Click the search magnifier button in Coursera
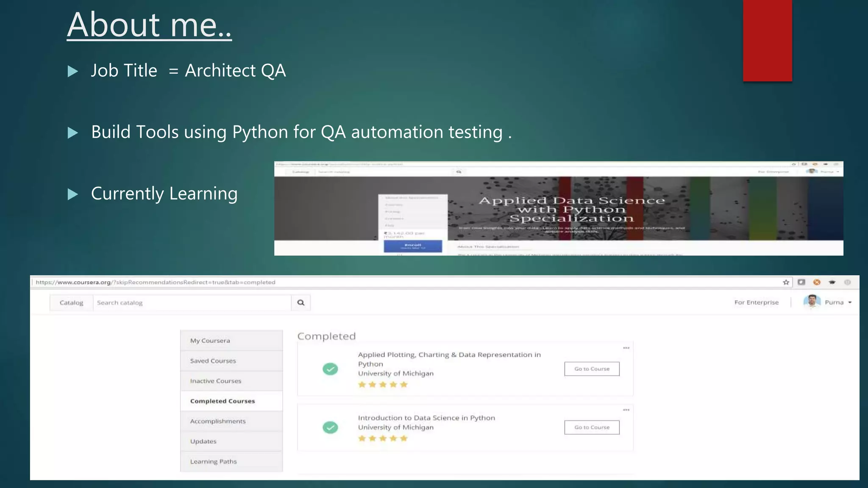The height and width of the screenshot is (488, 868). coord(301,302)
